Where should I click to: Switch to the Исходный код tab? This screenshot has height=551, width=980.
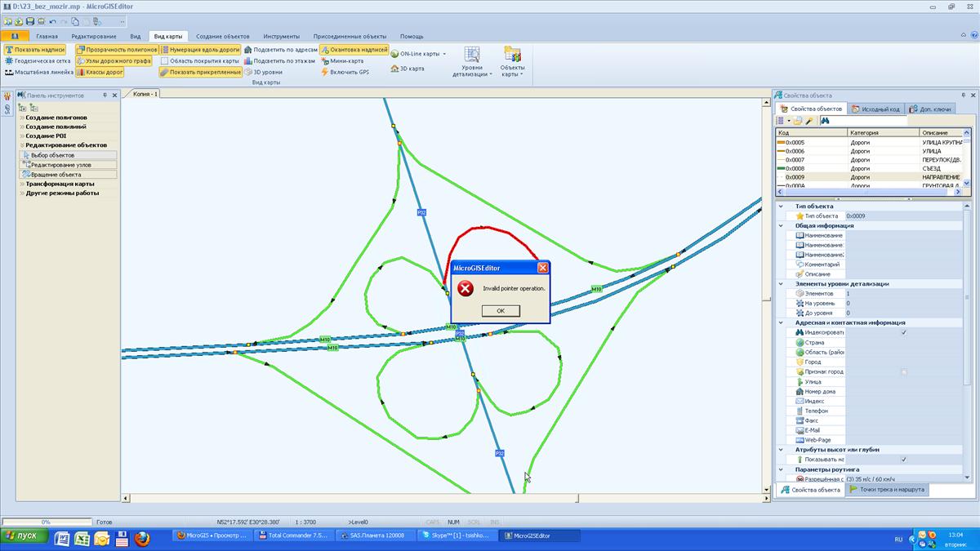pyautogui.click(x=875, y=109)
